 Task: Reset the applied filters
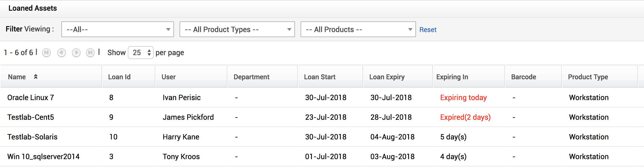click(x=428, y=30)
